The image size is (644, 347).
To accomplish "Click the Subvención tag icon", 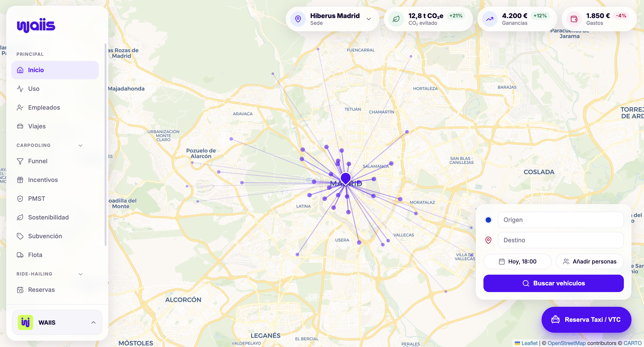I will [x=20, y=236].
